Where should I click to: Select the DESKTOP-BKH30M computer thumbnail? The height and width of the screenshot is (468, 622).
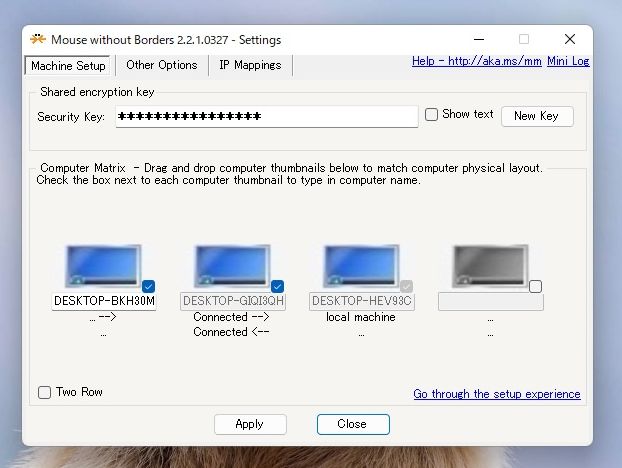click(x=103, y=266)
